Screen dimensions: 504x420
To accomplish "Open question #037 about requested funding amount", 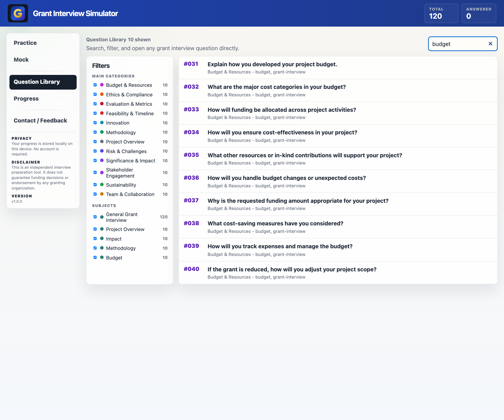I will coord(338,204).
